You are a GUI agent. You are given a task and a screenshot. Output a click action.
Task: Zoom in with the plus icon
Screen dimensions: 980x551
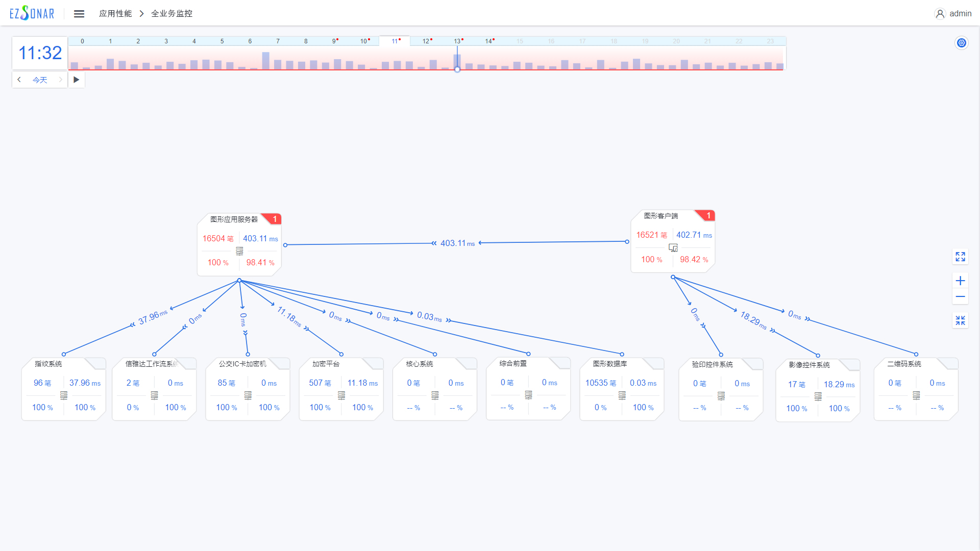[x=960, y=281]
